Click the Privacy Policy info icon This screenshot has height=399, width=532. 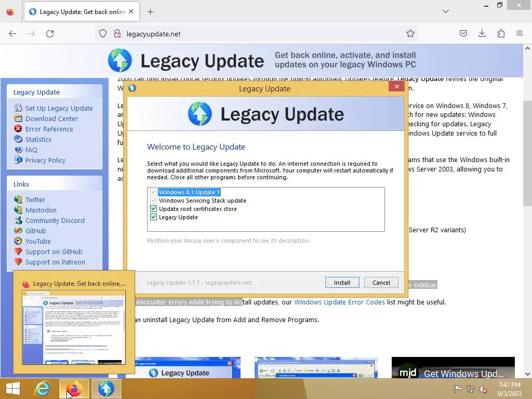[18, 160]
